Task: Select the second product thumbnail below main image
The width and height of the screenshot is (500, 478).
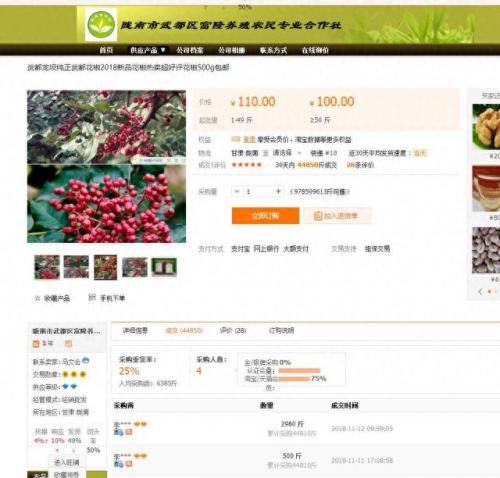Action: pos(76,267)
